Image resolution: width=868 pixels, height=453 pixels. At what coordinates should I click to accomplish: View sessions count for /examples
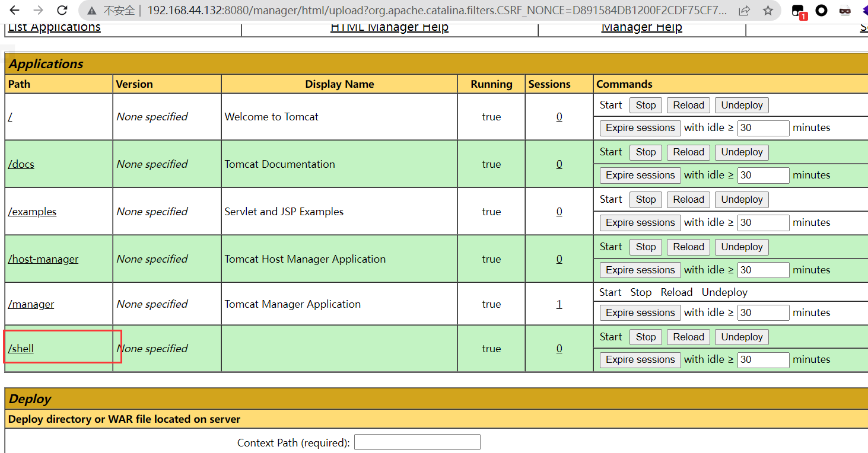[x=559, y=212]
